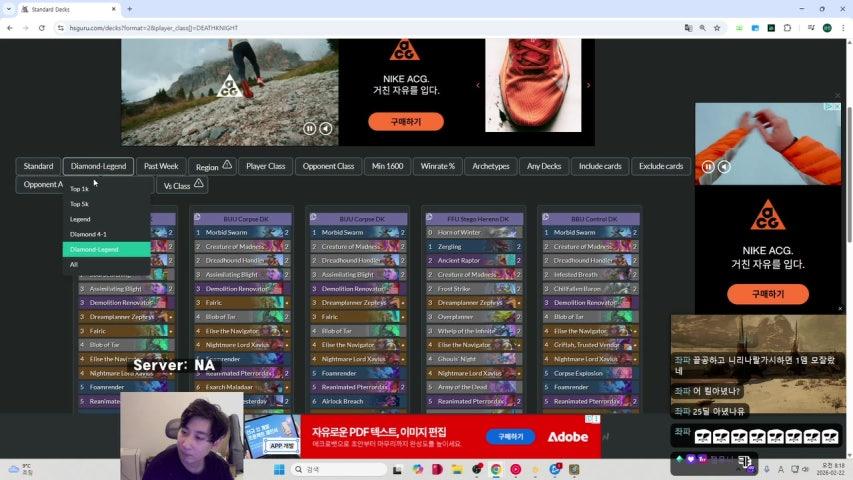Close the Adobe banner ad
The width and height of the screenshot is (853, 480).
click(x=596, y=419)
